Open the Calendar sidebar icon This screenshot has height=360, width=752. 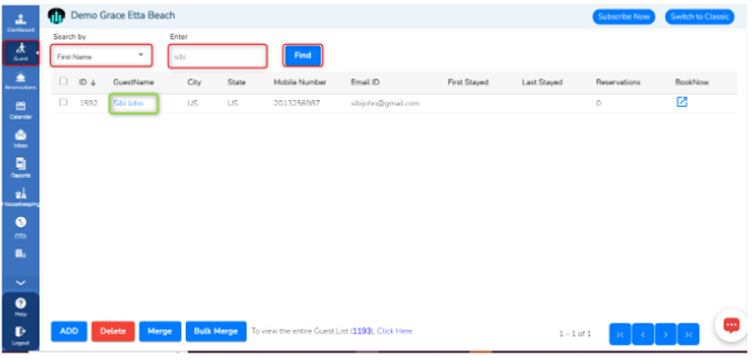(20, 110)
